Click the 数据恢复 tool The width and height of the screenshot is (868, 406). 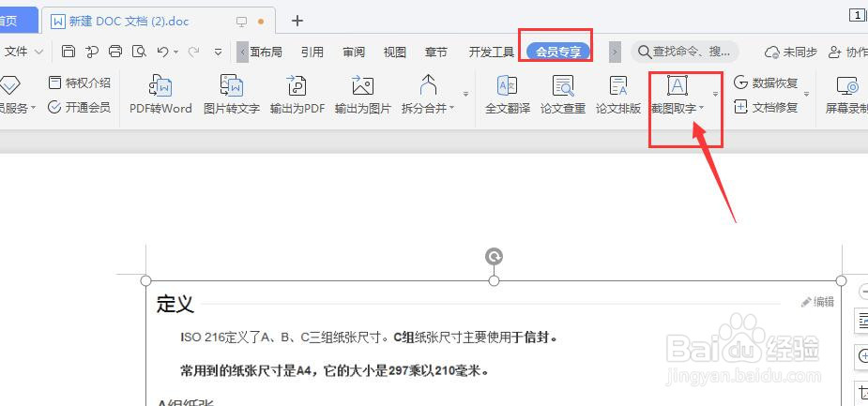coord(766,83)
